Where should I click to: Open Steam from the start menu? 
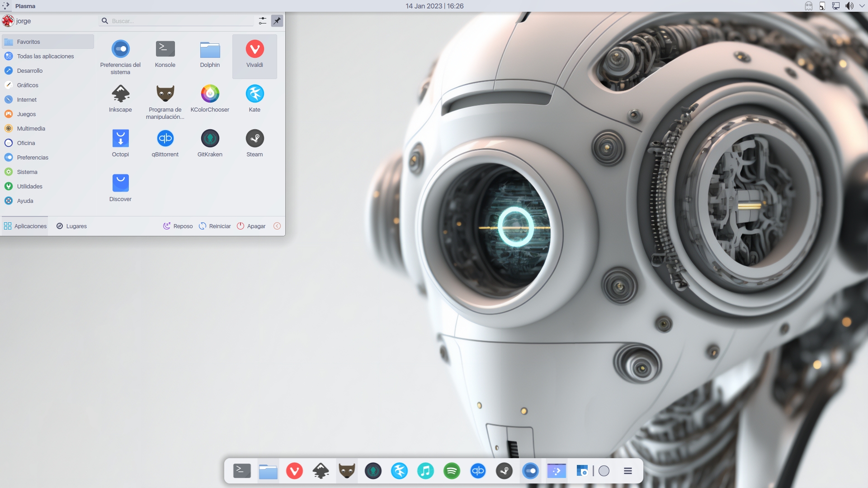255,142
